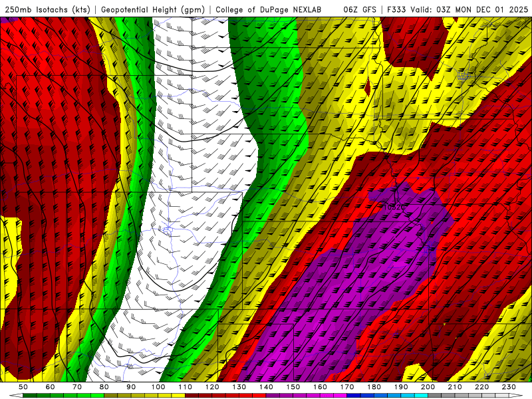Viewport: 532px width, 399px height.
Task: Click the 130 knot colorbar label
Action: (239, 387)
